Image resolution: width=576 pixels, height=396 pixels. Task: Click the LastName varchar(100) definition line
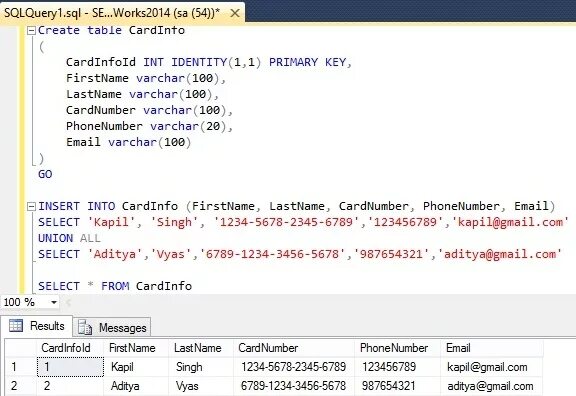tap(143, 94)
